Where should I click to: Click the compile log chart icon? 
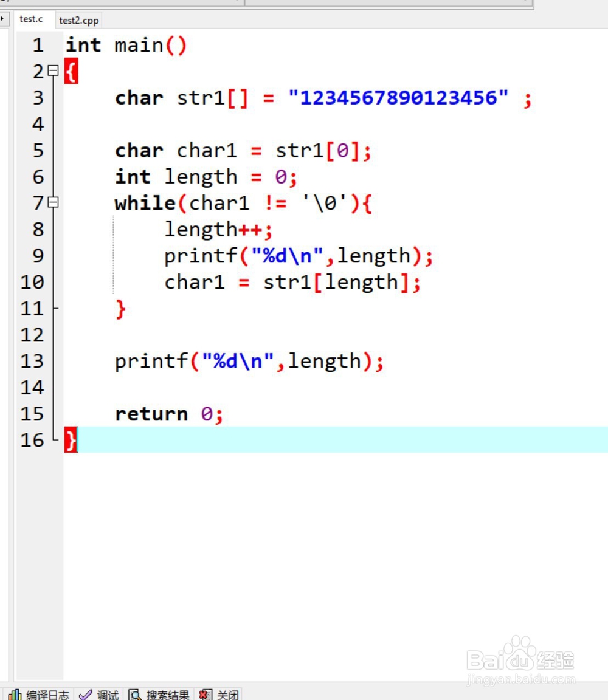point(15,695)
